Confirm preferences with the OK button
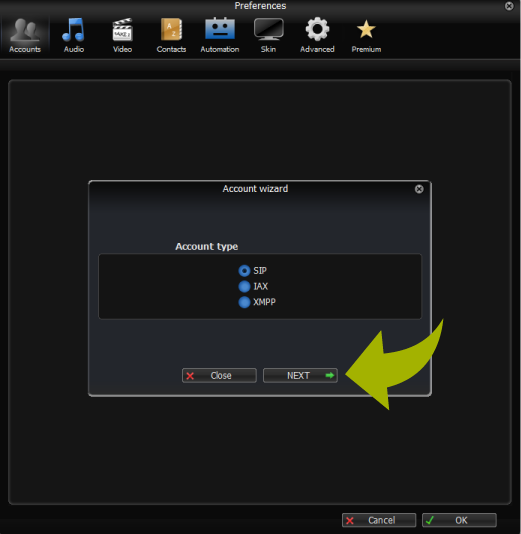This screenshot has width=521, height=534. pyautogui.click(x=459, y=520)
